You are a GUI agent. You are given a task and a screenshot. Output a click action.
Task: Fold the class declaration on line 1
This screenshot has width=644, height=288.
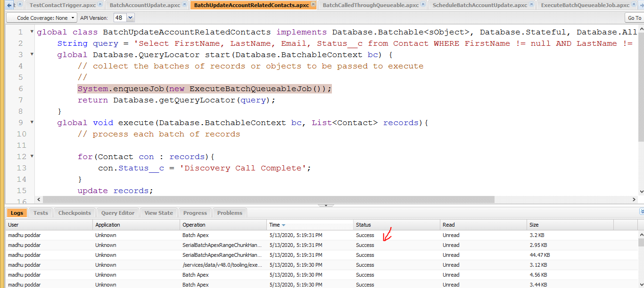32,32
